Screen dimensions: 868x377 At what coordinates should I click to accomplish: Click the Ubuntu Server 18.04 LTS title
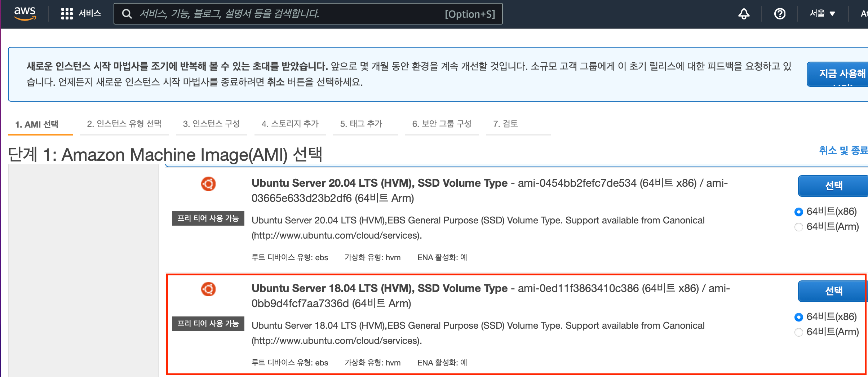[x=380, y=288]
